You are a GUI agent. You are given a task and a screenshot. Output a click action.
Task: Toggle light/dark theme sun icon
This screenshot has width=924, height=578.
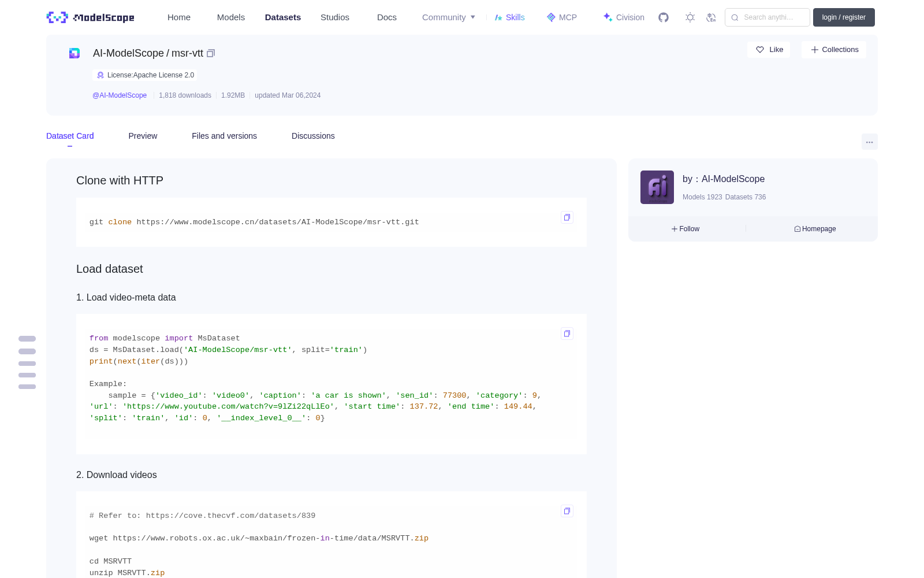(x=690, y=17)
